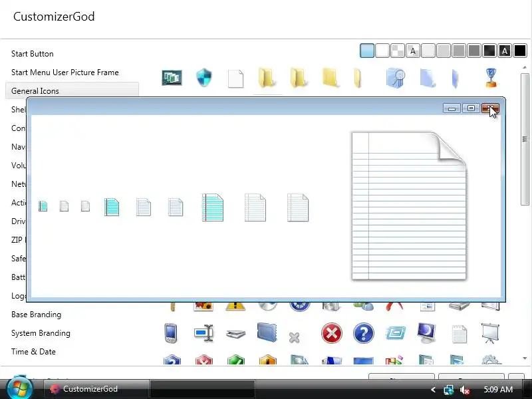Choose the largest cyan lined document with red margin
532x399 pixels.
click(x=213, y=207)
